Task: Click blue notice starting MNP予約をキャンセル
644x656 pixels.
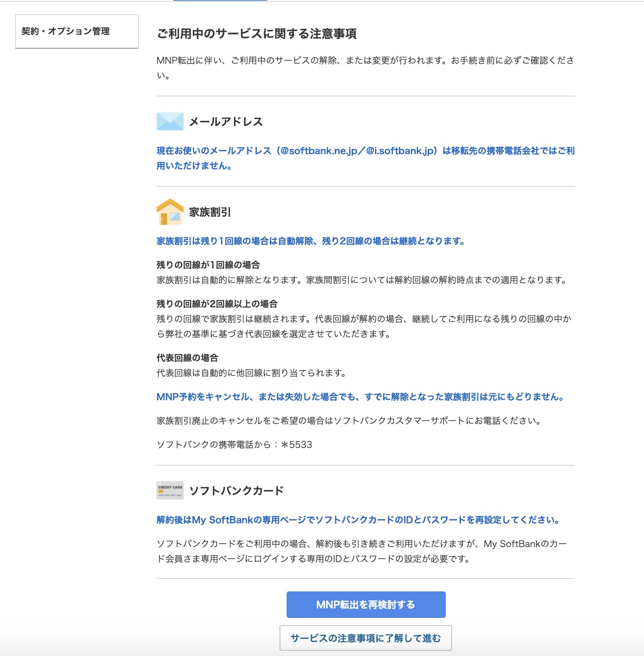Action: (x=360, y=397)
